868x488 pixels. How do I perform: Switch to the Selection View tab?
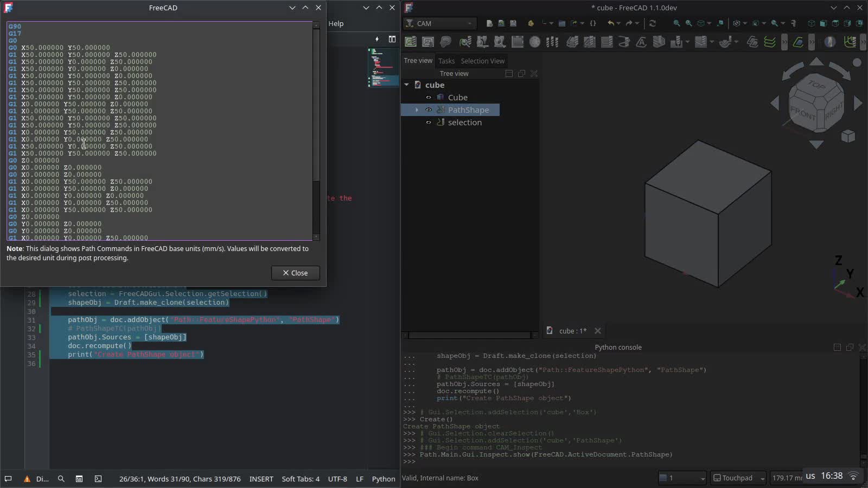click(482, 61)
